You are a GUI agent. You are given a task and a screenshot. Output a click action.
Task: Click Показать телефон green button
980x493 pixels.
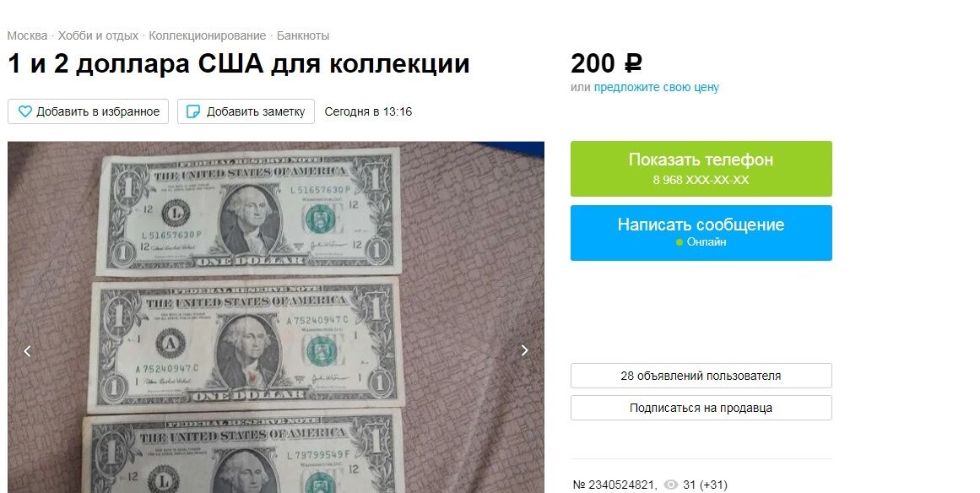pyautogui.click(x=701, y=169)
